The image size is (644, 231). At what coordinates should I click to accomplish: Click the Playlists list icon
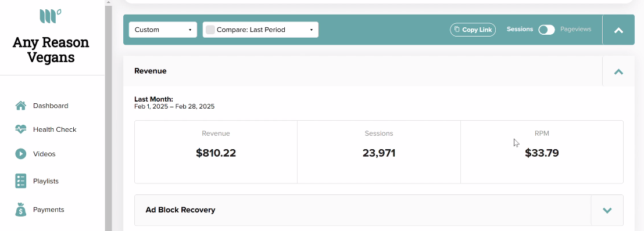[20, 181]
